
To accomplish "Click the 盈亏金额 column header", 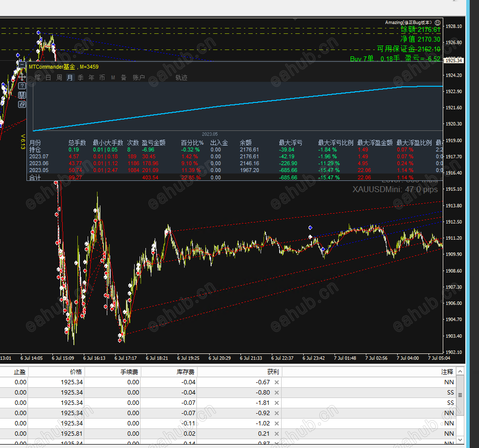I will point(153,143).
